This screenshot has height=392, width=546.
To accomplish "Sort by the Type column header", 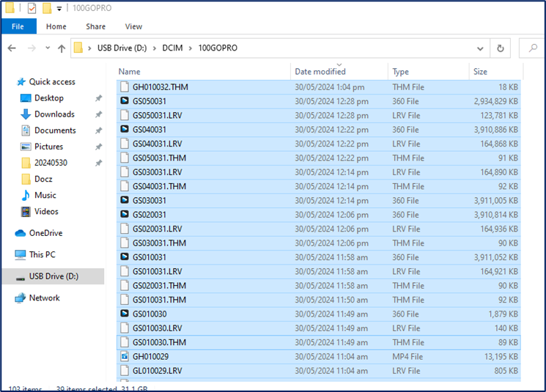I will [429, 71].
